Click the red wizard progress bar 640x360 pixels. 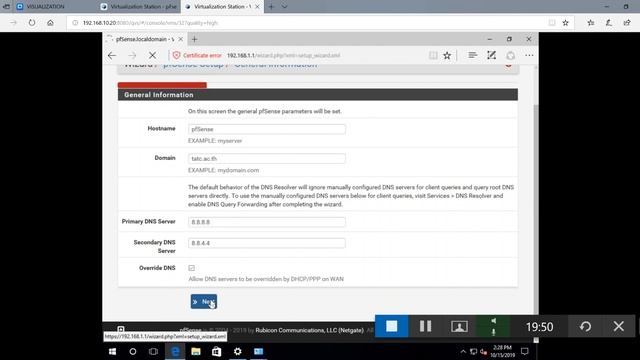point(162,85)
